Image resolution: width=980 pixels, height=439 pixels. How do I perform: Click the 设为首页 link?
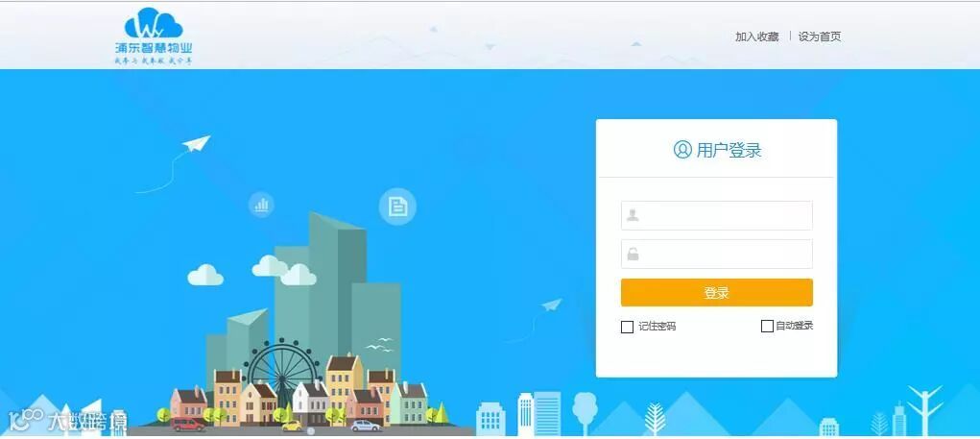pos(820,37)
